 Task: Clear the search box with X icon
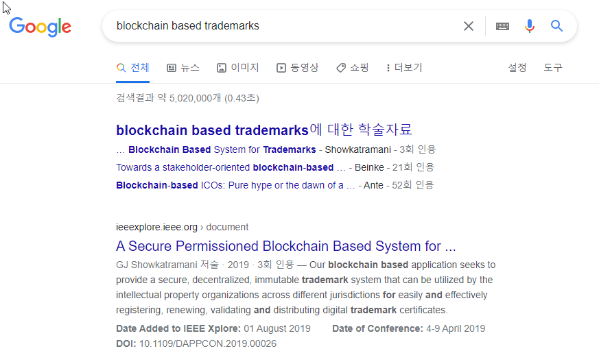point(469,26)
